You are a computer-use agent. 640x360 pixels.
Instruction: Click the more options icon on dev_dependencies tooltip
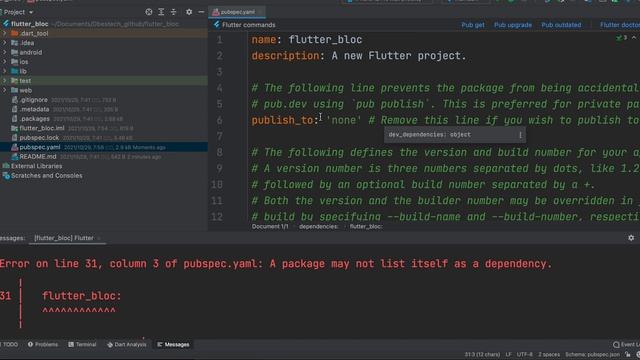pos(520,135)
